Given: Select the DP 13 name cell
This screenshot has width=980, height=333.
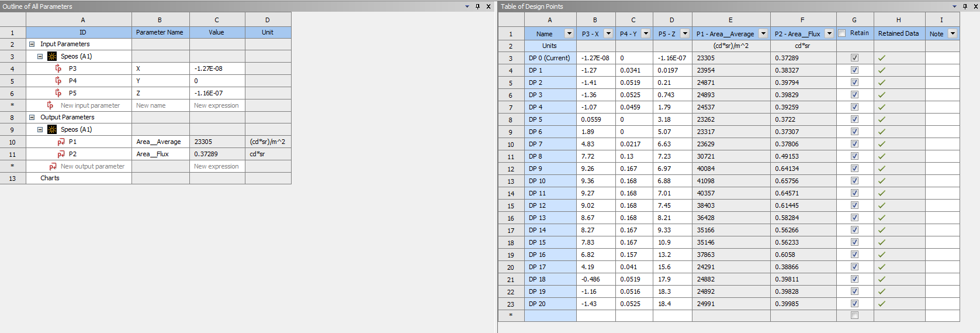Looking at the screenshot, I should pyautogui.click(x=550, y=218).
